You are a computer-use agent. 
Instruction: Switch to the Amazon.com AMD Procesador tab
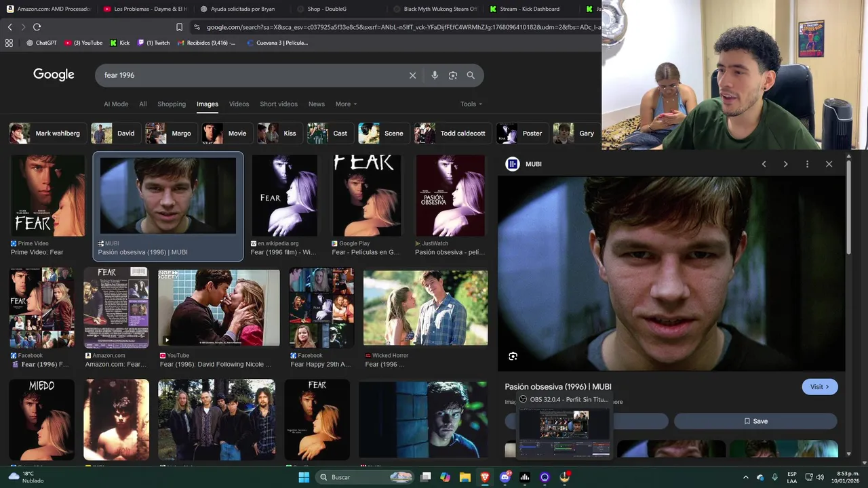click(49, 9)
